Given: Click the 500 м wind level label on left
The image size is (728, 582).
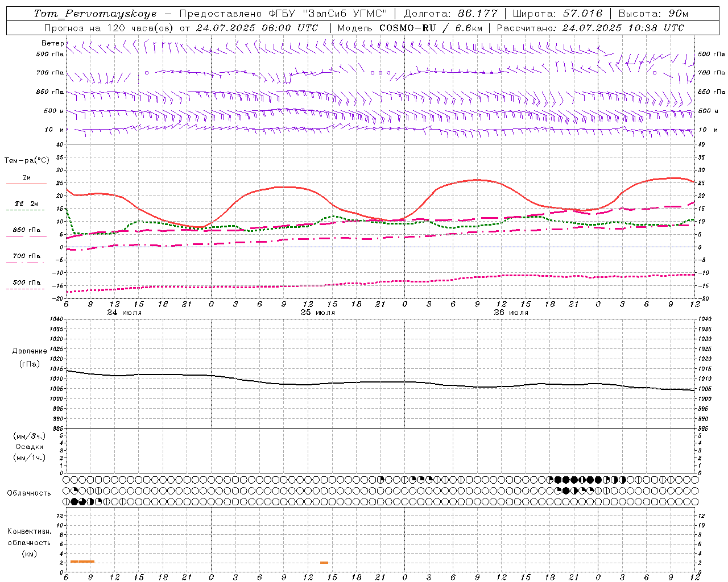Looking at the screenshot, I should tap(54, 111).
